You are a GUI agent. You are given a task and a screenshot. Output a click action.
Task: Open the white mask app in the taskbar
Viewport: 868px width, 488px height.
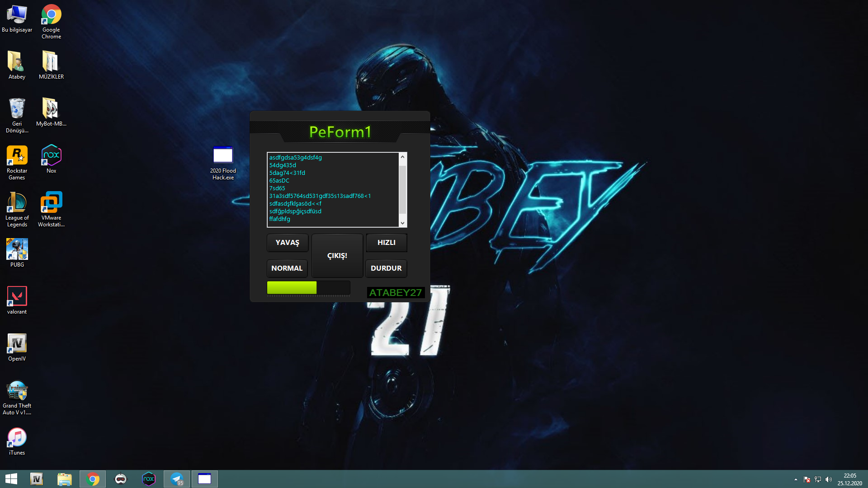[121, 479]
